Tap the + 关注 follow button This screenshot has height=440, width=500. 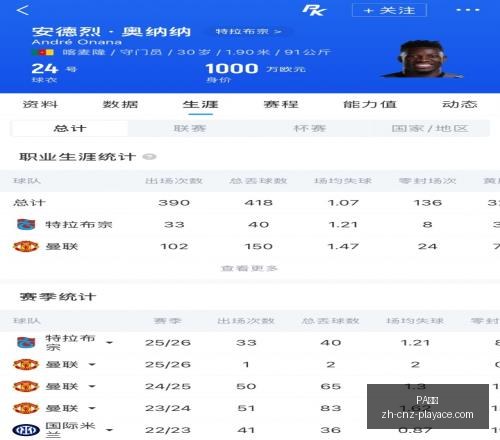[389, 10]
